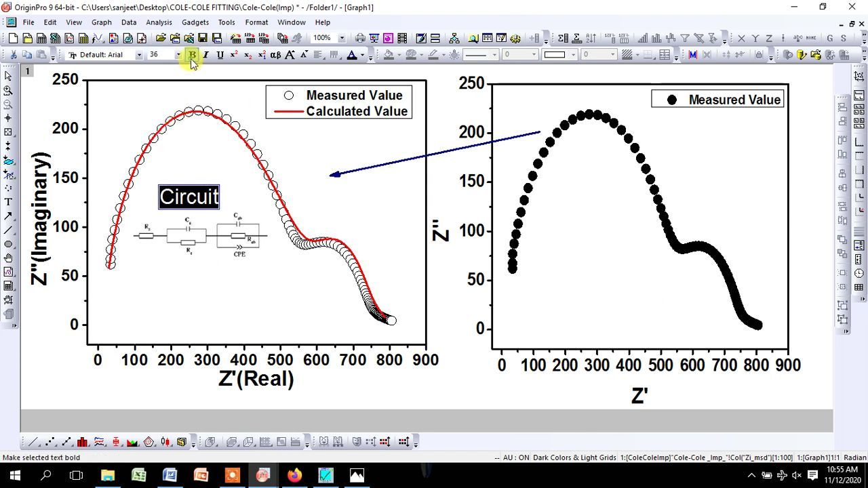This screenshot has height=488, width=868.
Task: Select the Pan hand tool
Action: [8, 258]
